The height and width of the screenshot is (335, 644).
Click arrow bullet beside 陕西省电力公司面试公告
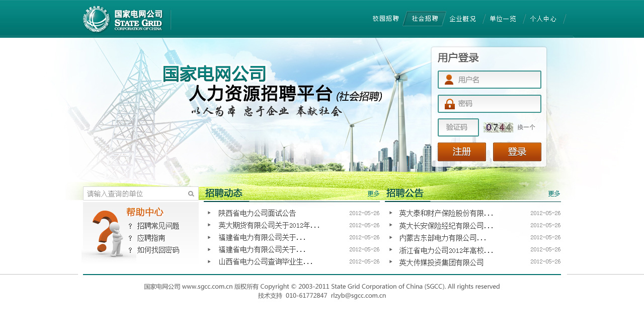209,213
